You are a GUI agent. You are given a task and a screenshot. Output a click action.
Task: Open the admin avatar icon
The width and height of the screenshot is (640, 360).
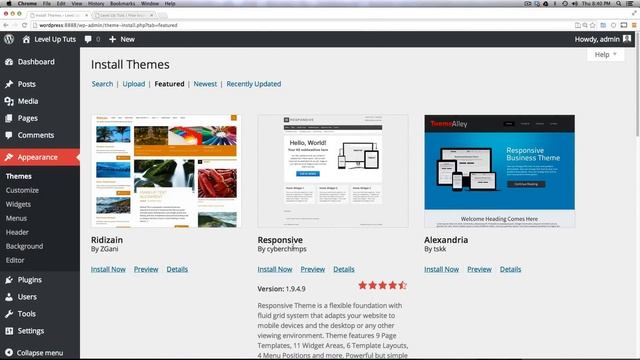(x=627, y=39)
